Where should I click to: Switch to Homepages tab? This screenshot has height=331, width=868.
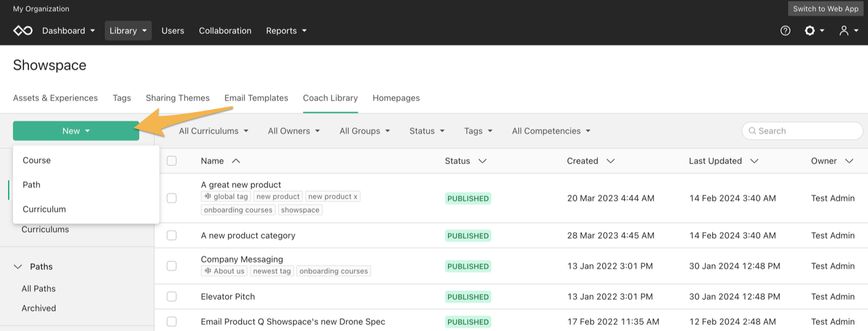pos(396,98)
